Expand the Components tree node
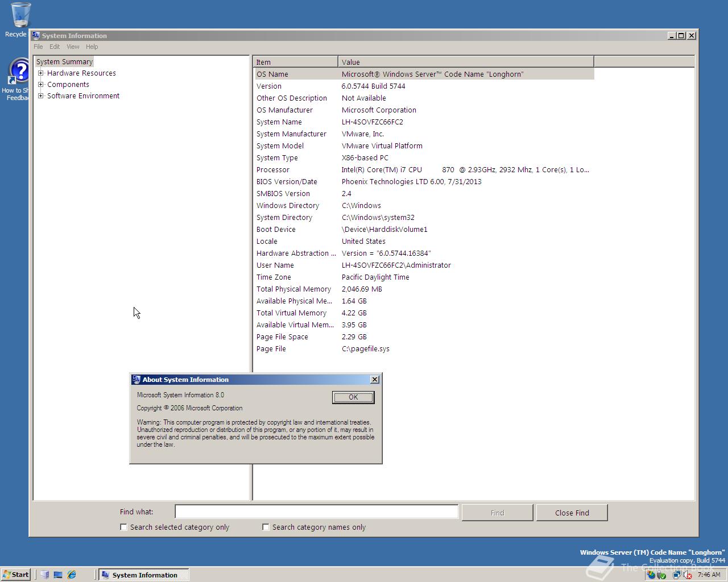 pyautogui.click(x=41, y=84)
